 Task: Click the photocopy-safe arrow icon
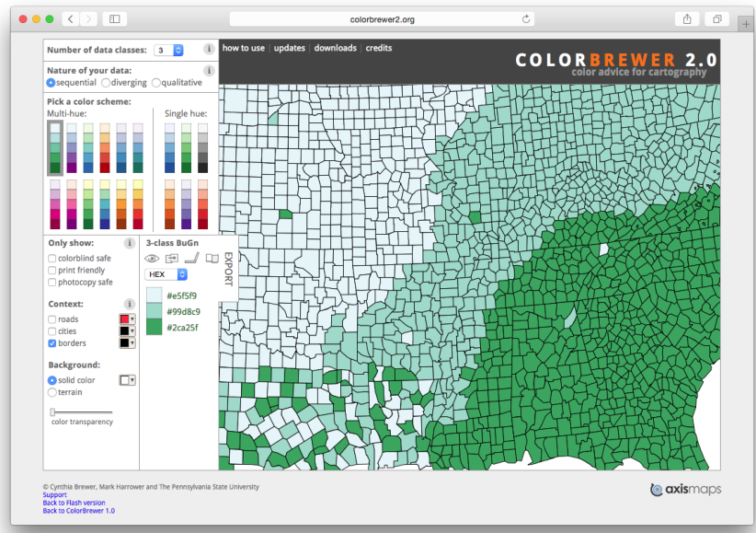[x=172, y=259]
